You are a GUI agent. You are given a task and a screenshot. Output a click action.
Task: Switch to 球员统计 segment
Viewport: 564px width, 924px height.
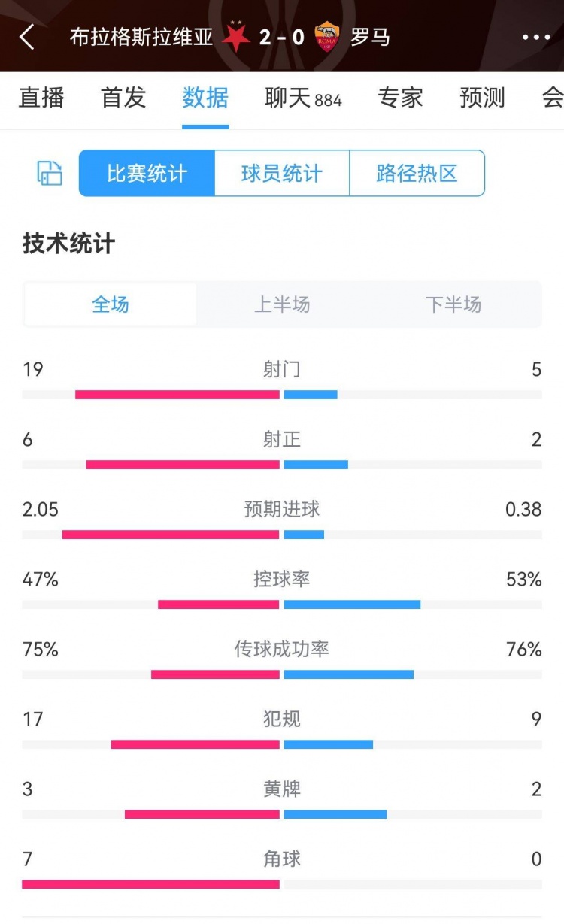(282, 174)
